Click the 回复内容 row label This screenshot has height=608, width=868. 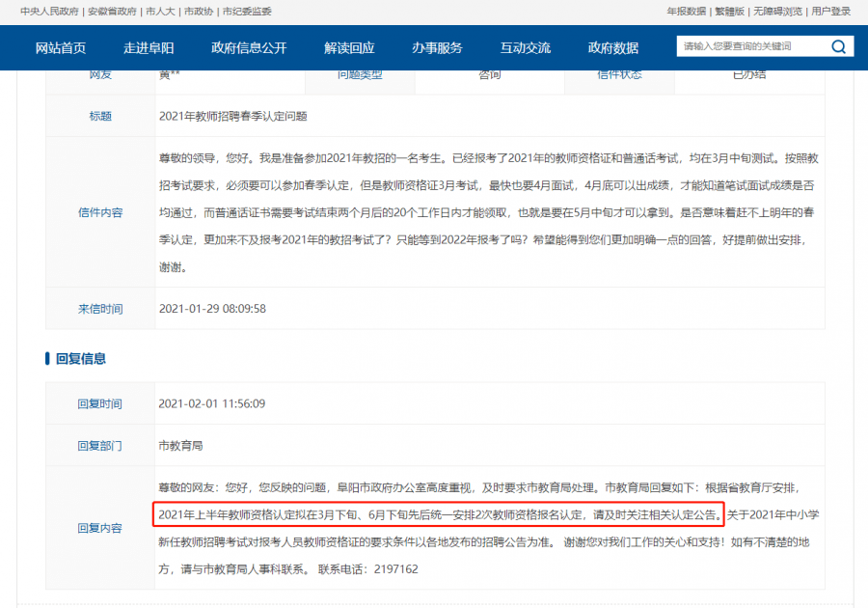pyautogui.click(x=99, y=528)
